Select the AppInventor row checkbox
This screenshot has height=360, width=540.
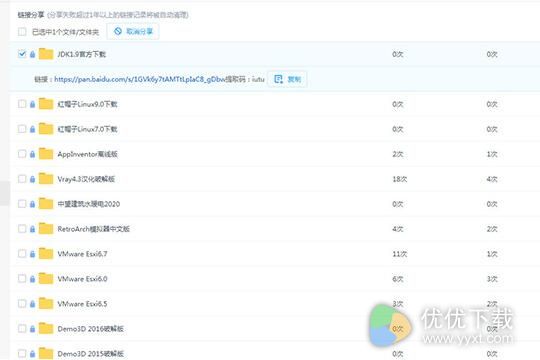pos(22,154)
